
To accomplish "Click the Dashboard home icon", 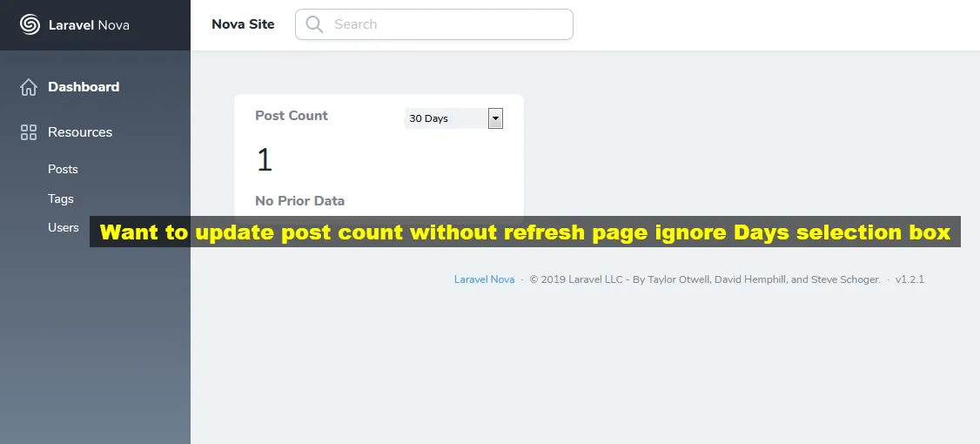I will tap(29, 87).
